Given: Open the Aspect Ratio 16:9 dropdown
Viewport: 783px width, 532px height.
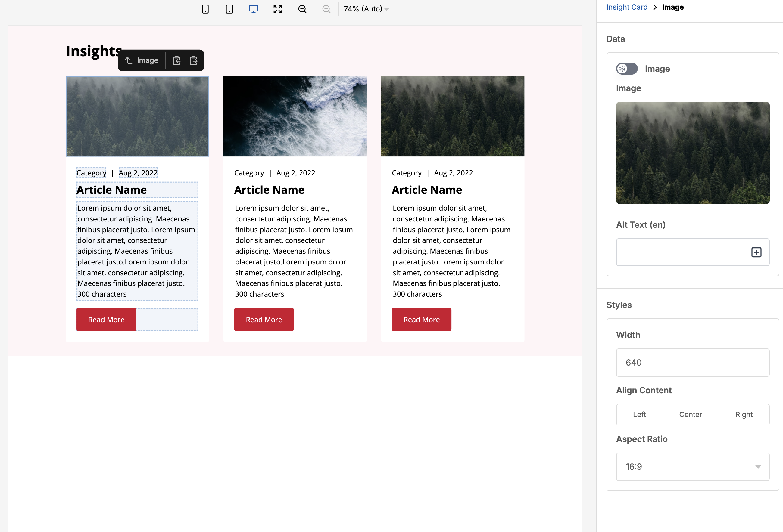Looking at the screenshot, I should click(693, 467).
